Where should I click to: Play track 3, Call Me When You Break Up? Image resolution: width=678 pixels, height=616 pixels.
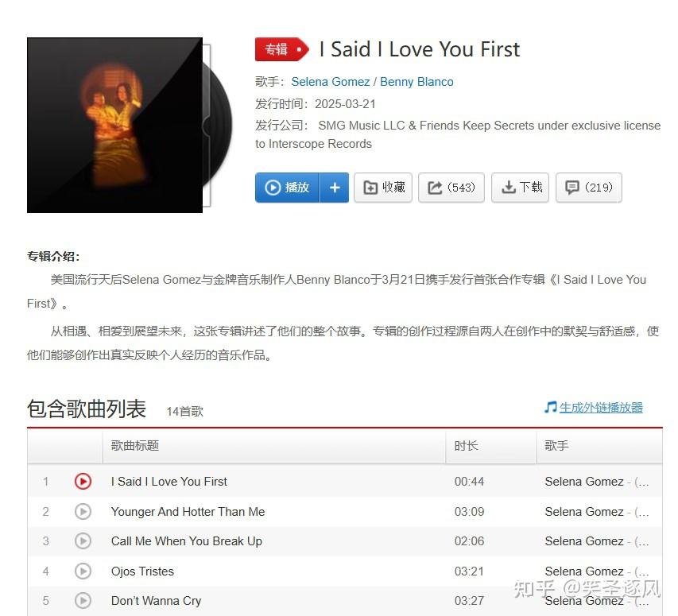pyautogui.click(x=83, y=540)
